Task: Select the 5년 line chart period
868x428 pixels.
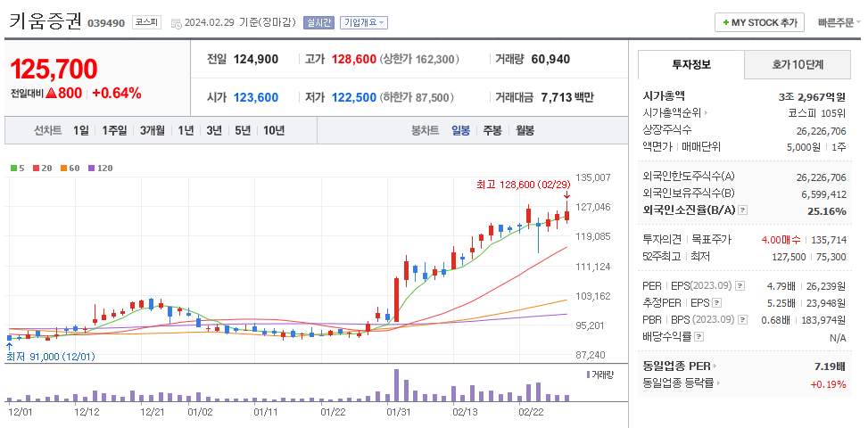Action: [x=243, y=130]
